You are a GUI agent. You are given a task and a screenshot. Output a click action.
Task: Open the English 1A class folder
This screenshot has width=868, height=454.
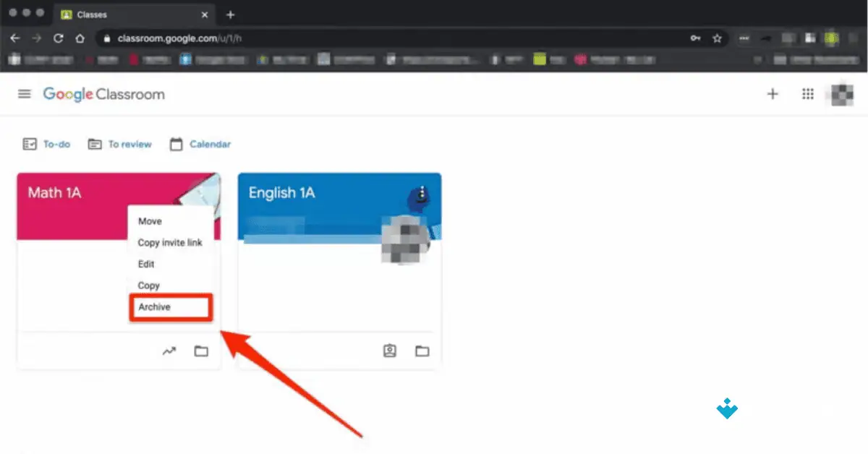(x=421, y=351)
